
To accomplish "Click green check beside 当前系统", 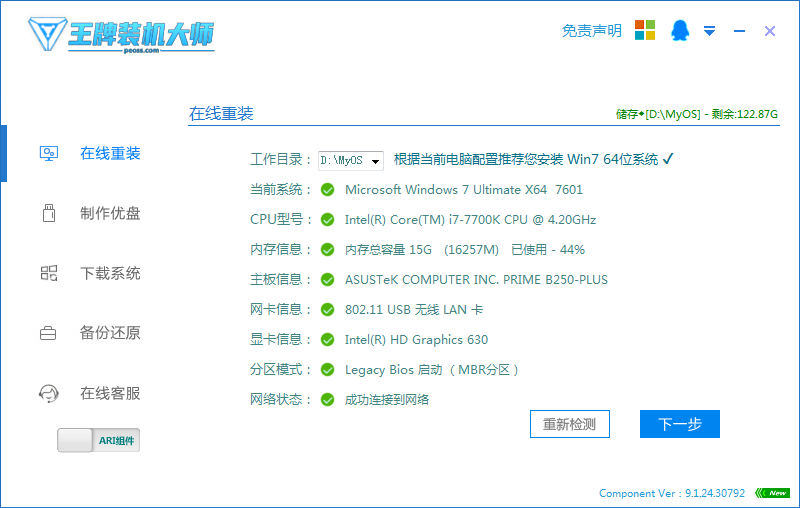I will tap(328, 190).
